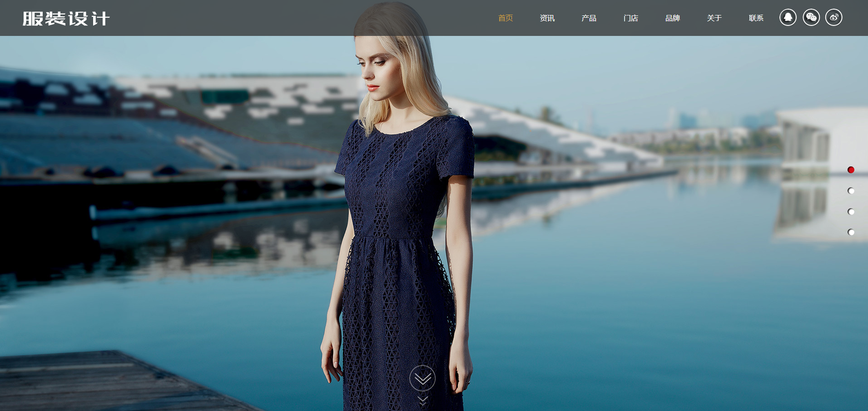Click the circled double-chevron scroll-down icon
Screen dimensions: 868x411
tap(422, 378)
